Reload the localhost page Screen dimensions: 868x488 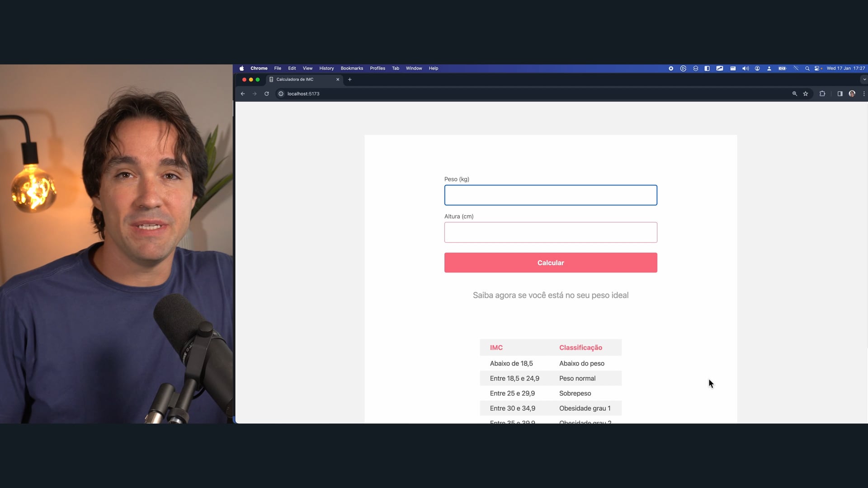point(267,94)
